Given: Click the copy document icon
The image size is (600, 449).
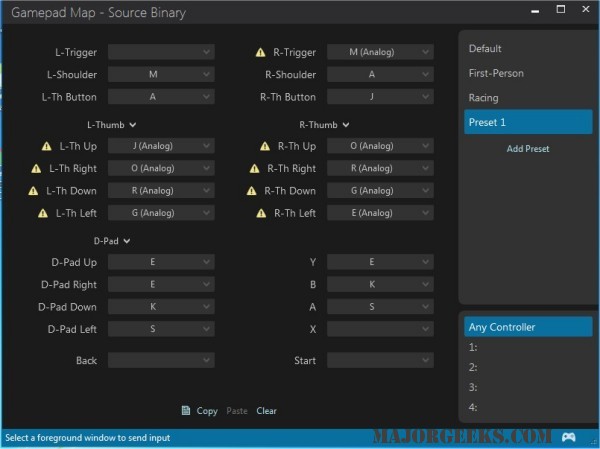Looking at the screenshot, I should pos(186,411).
